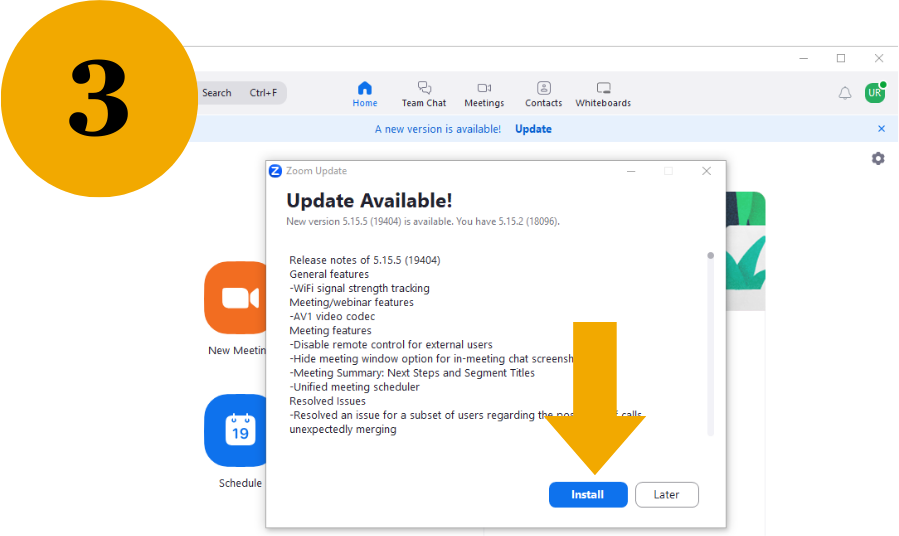Click the Install button in Zoom Update
The width and height of the screenshot is (899, 536).
[x=588, y=495]
